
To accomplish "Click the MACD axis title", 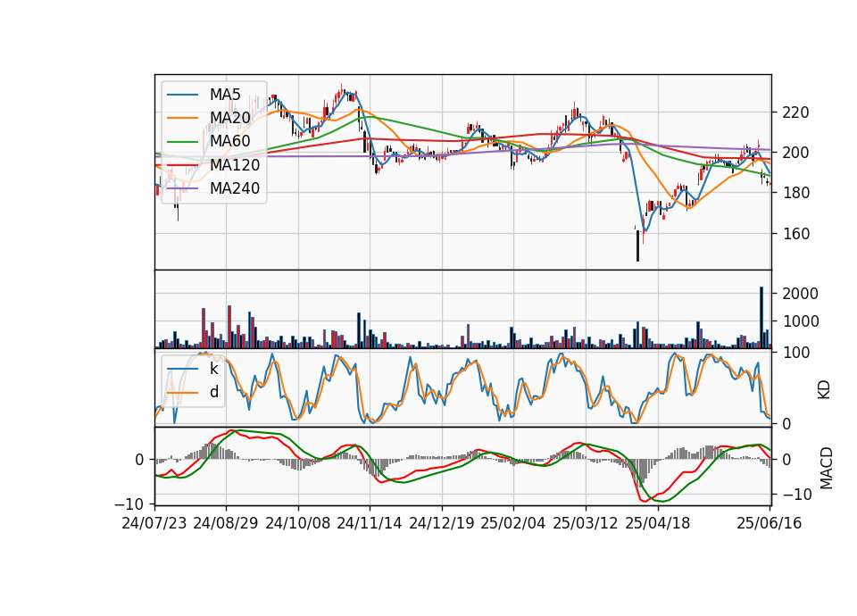I will (x=826, y=468).
